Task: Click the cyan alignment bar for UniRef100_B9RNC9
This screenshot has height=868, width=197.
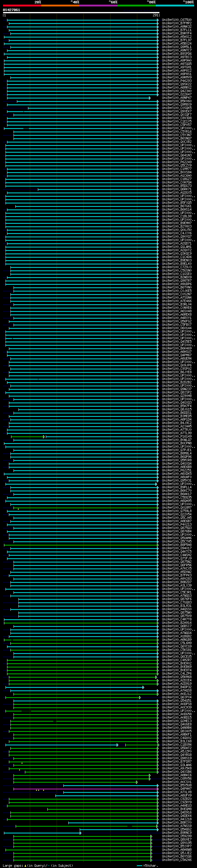Action: pos(43,833)
